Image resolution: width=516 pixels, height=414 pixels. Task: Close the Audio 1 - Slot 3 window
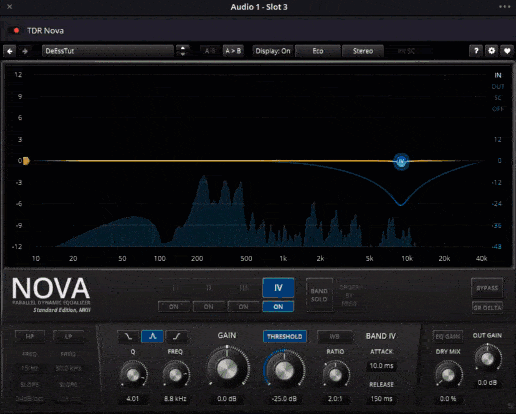tap(10, 7)
